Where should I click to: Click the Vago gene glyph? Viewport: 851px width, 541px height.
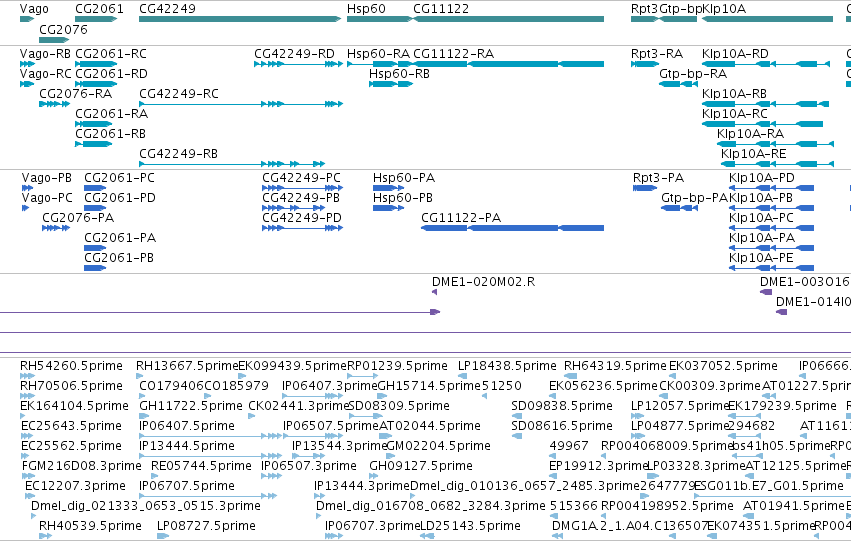point(27,19)
